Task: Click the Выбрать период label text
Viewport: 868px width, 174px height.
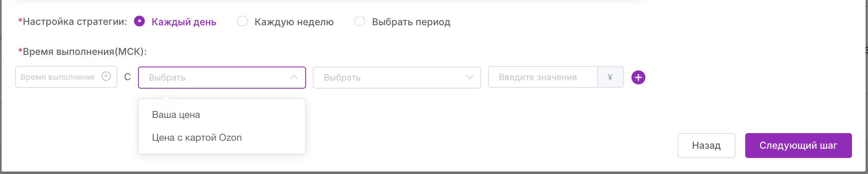Action: (x=411, y=22)
